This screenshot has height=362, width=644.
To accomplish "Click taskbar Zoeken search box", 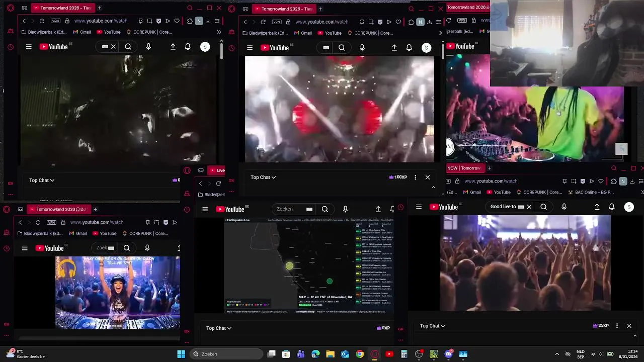I will [226, 354].
